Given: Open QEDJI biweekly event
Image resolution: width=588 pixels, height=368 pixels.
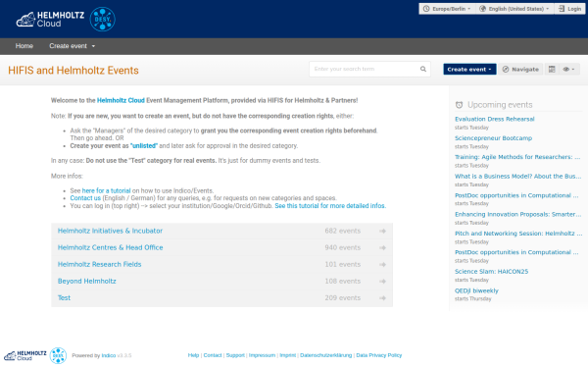Looking at the screenshot, I should pyautogui.click(x=476, y=290).
